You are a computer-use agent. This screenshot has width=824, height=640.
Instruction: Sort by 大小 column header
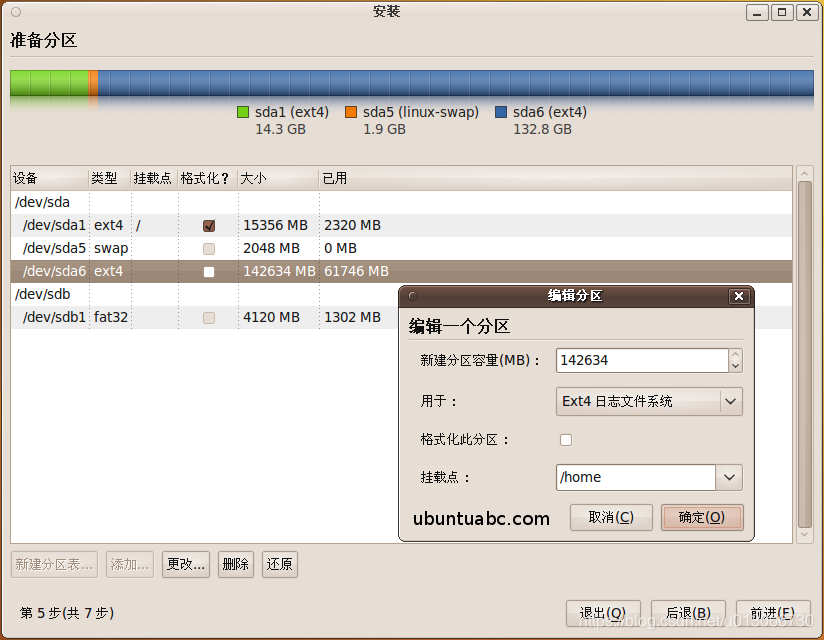click(278, 178)
